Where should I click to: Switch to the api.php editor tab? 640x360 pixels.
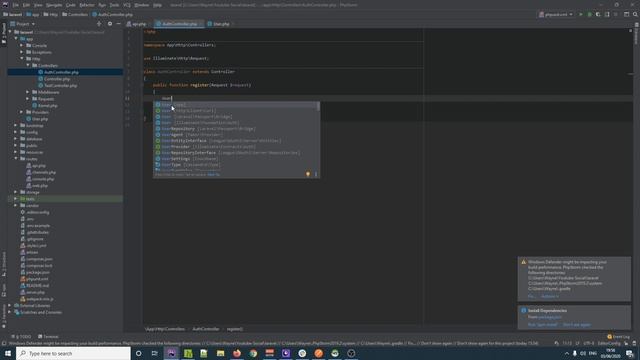136,24
